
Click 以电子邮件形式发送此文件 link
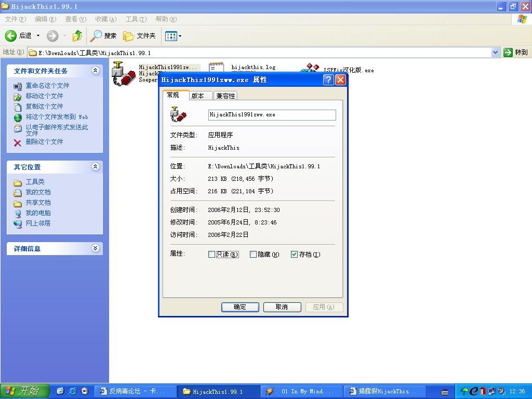point(57,130)
